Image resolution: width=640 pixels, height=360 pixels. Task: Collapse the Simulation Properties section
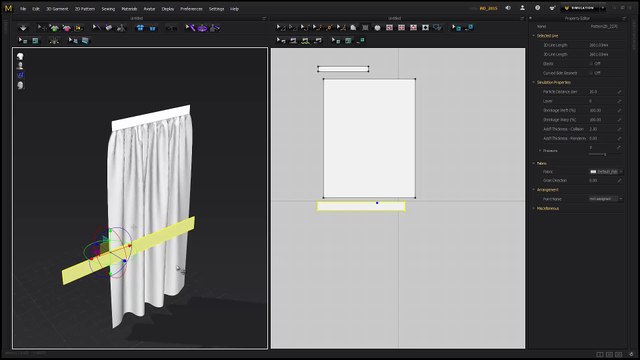click(533, 82)
